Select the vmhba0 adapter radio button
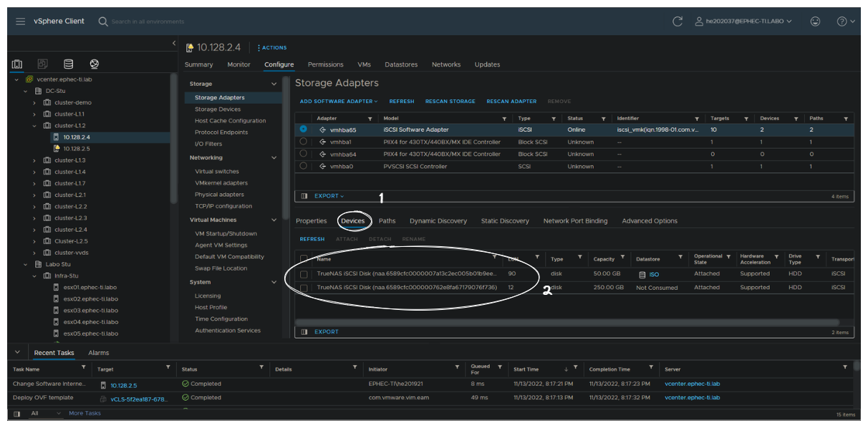 click(304, 166)
